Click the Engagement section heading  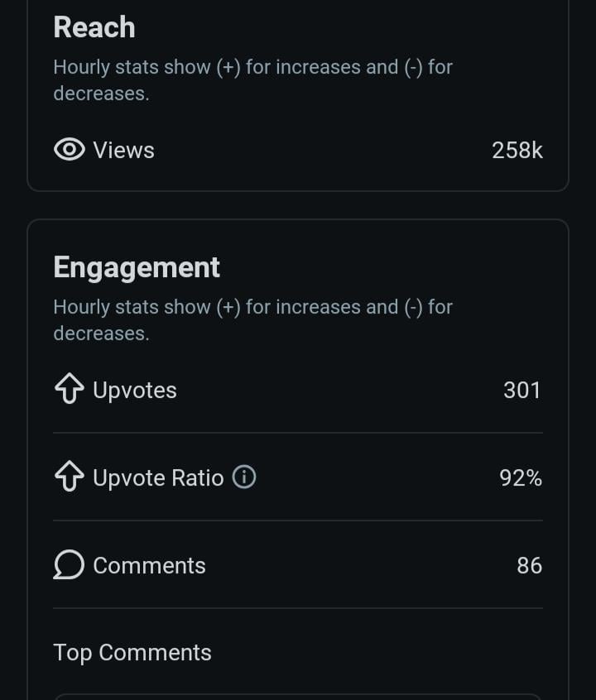coord(137,267)
